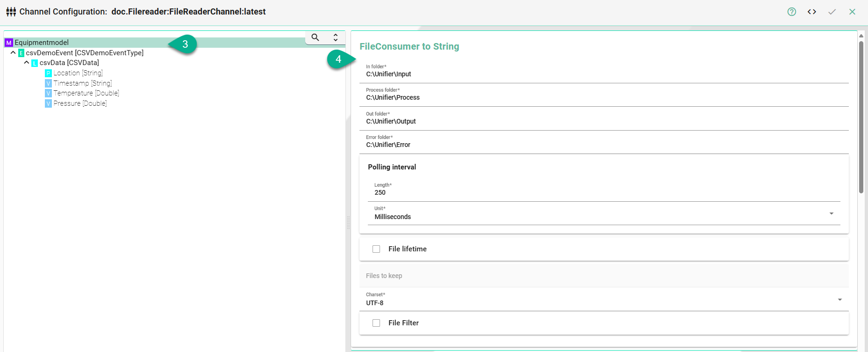The height and width of the screenshot is (352, 868).
Task: Click the P icon beside Location
Action: coord(48,73)
